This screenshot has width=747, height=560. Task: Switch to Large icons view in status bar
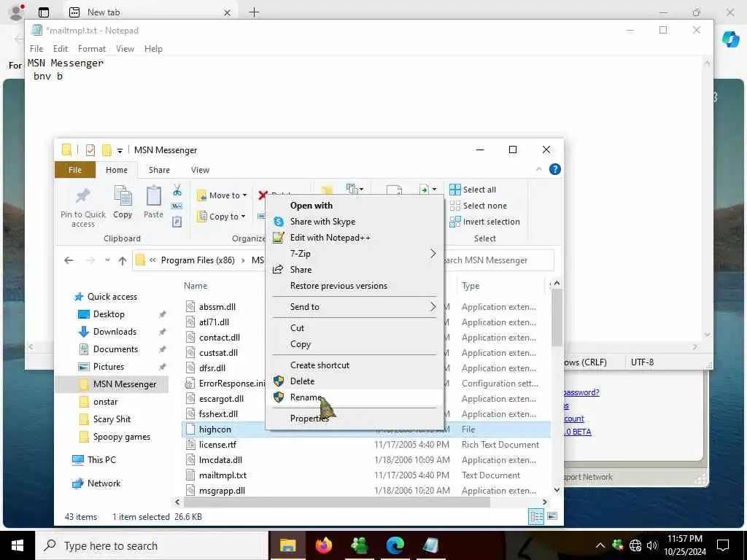552,517
